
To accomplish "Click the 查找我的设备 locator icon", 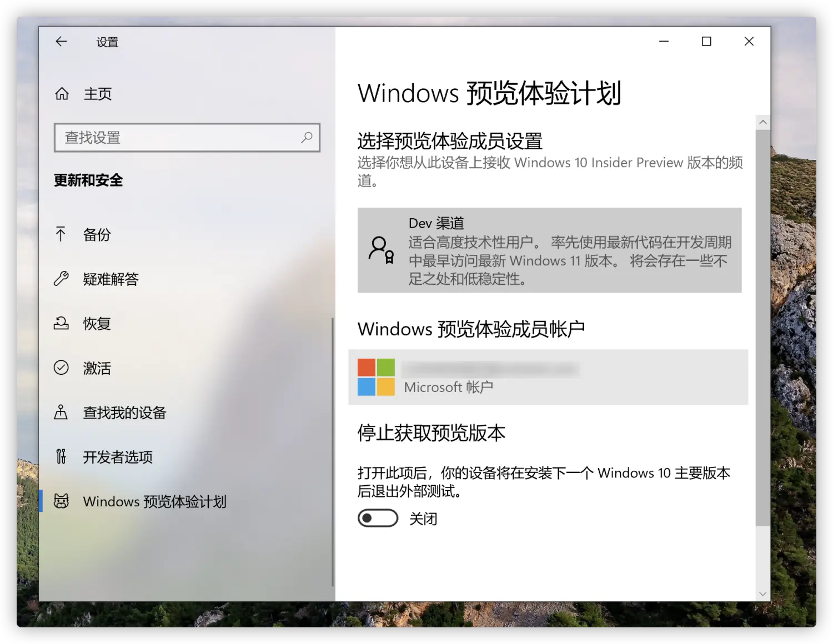I will coord(61,412).
